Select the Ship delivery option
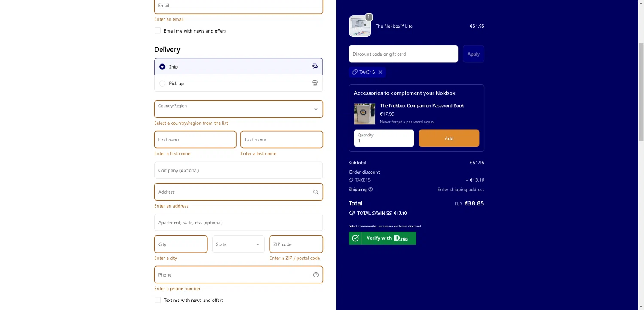 tap(238, 66)
